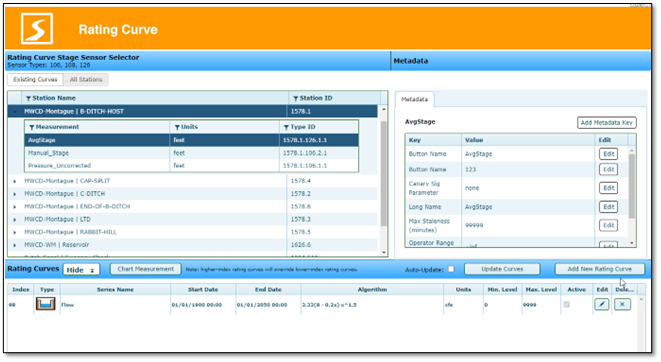
Task: Click the Key column header in metadata table
Action: click(433, 140)
